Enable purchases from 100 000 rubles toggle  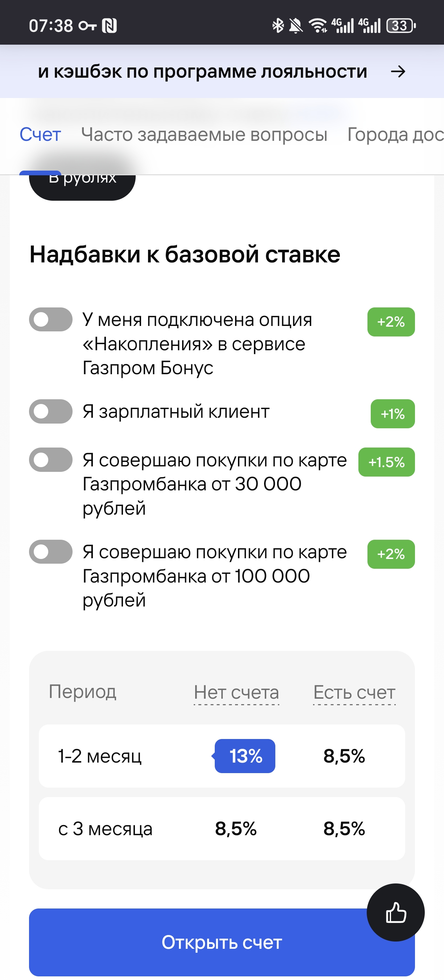click(x=50, y=552)
